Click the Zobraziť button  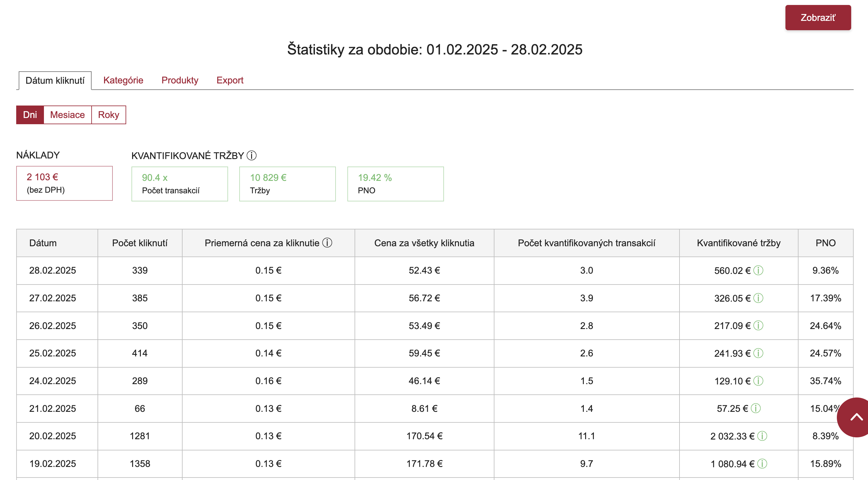pos(818,17)
